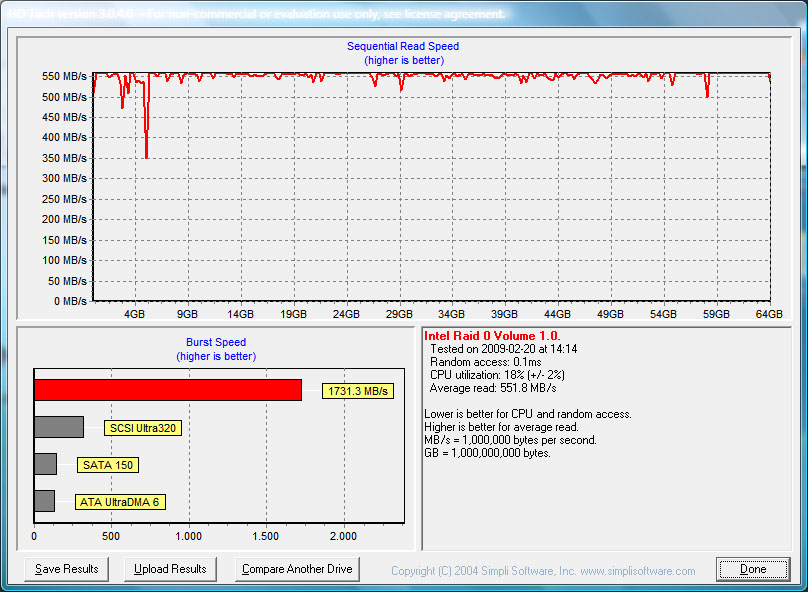
Task: Close dialog with Done button
Action: click(753, 569)
